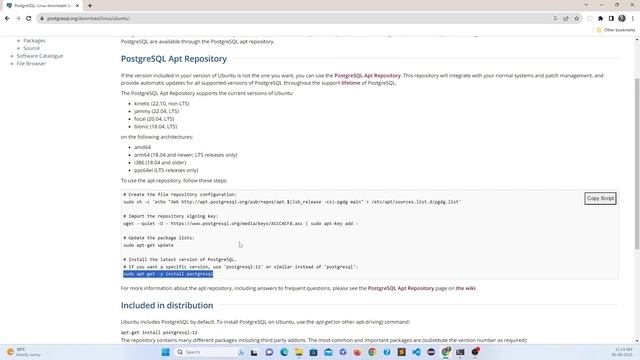
Task: Open the tab search chevron
Action: 587,5
